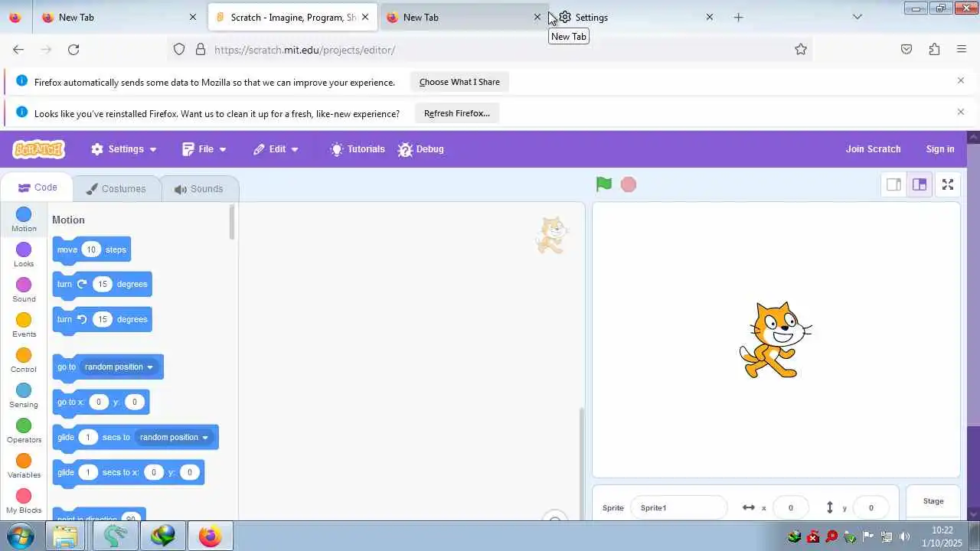Close the Scratch browser tab
This screenshot has height=551, width=980.
pos(365,17)
